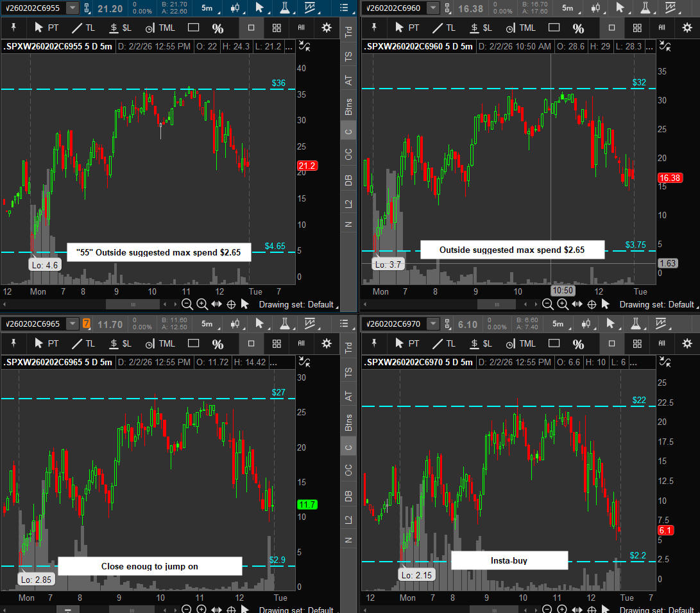Open chart settings gear in C6965 panel
Screen dimensions: 700x613
pyautogui.click(x=327, y=343)
